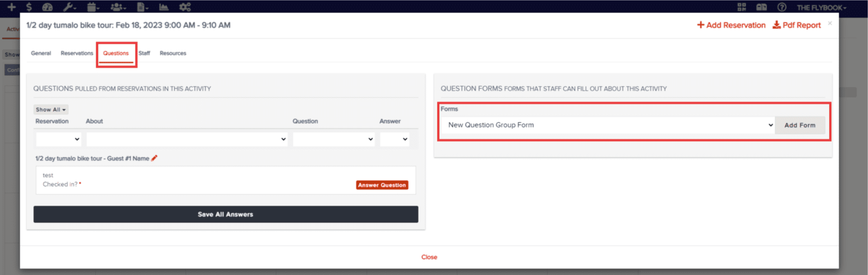
Task: Click the 'Checked in?' question text
Action: 60,184
